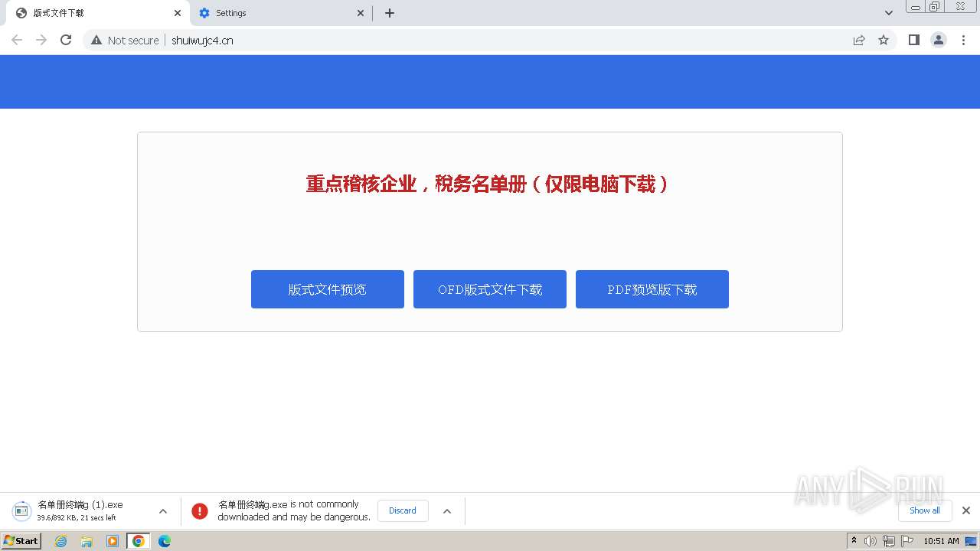Open Microsoft Edge from the taskbar
The height and width of the screenshot is (551, 980).
tap(165, 541)
